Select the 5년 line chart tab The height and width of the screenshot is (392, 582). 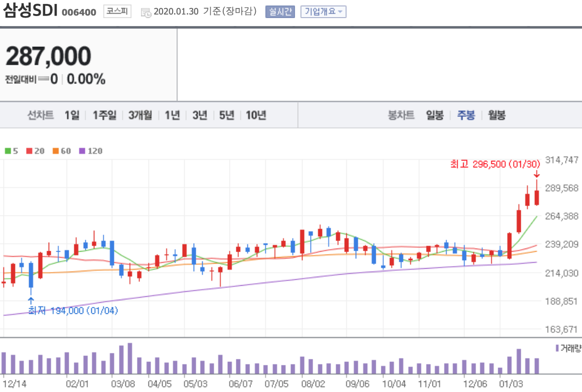(x=227, y=115)
